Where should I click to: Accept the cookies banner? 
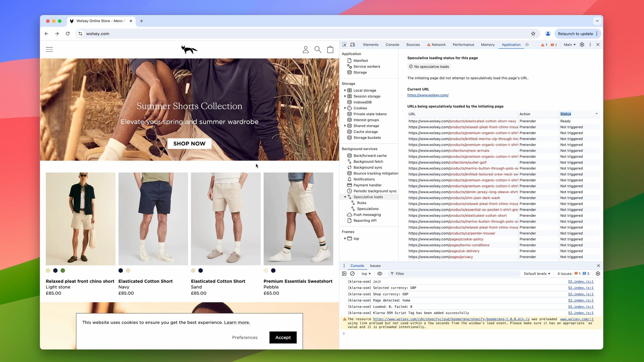[283, 338]
